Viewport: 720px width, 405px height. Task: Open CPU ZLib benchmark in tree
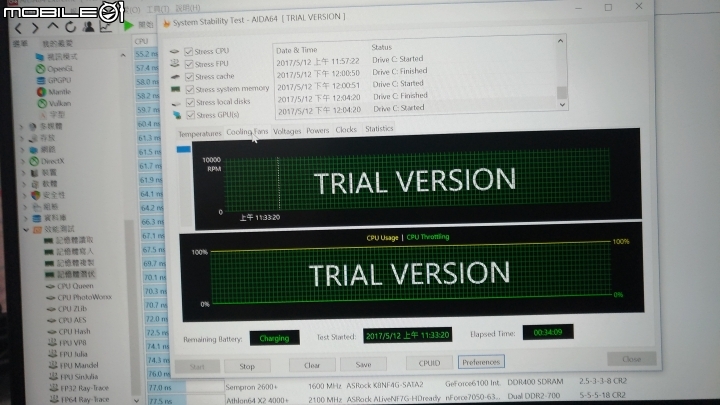(x=67, y=309)
